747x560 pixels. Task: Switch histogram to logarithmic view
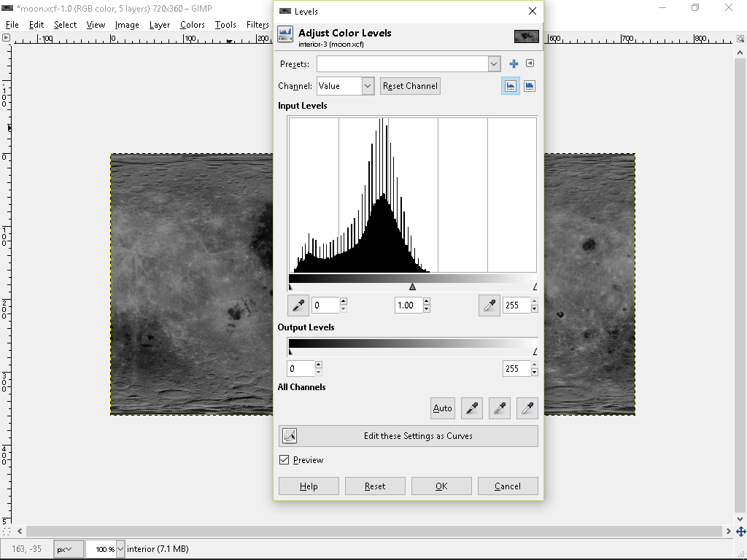point(530,85)
